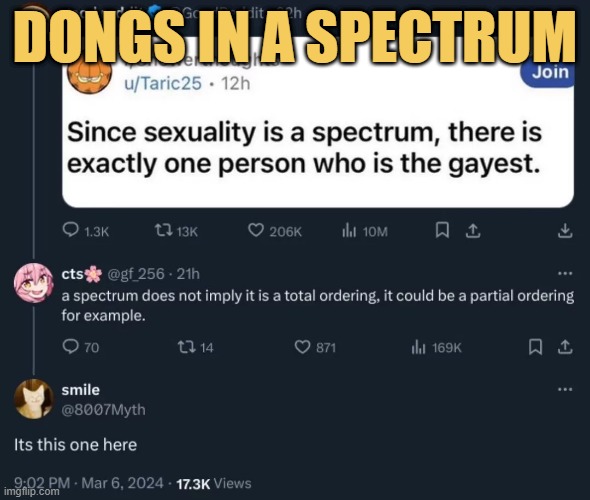Bookmark the main tweet
Screen dimensions: 590x500
pos(442,230)
